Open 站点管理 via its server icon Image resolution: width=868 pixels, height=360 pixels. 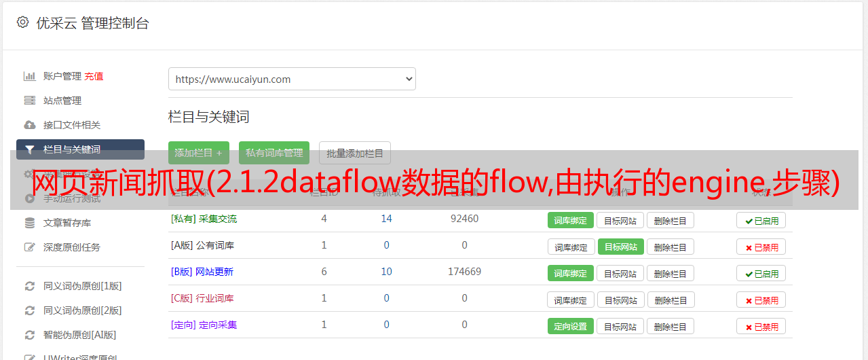[x=29, y=101]
